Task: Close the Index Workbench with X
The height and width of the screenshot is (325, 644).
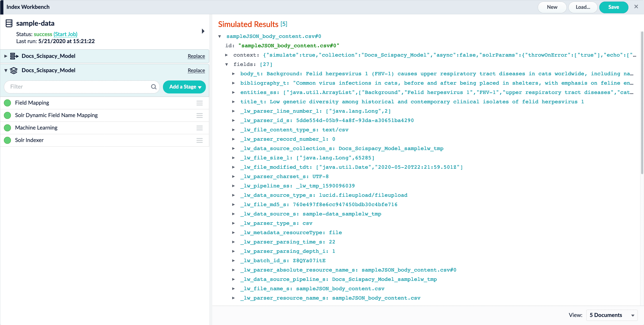Action: coord(636,7)
